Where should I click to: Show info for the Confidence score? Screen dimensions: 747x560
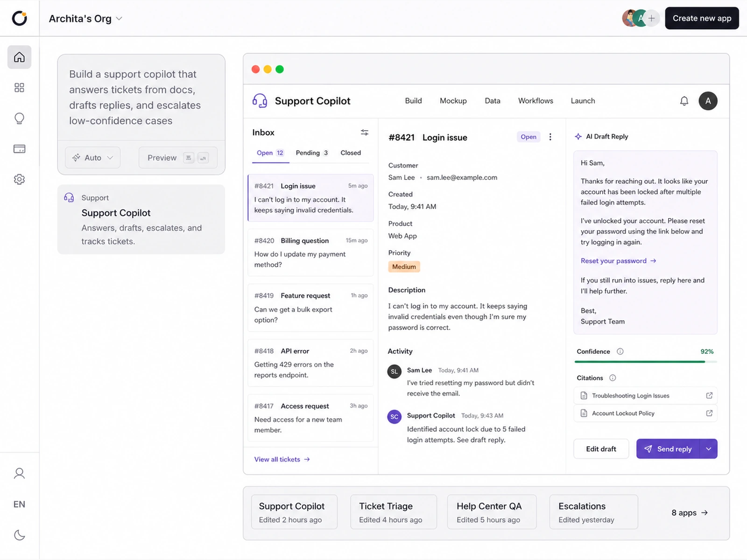click(620, 351)
